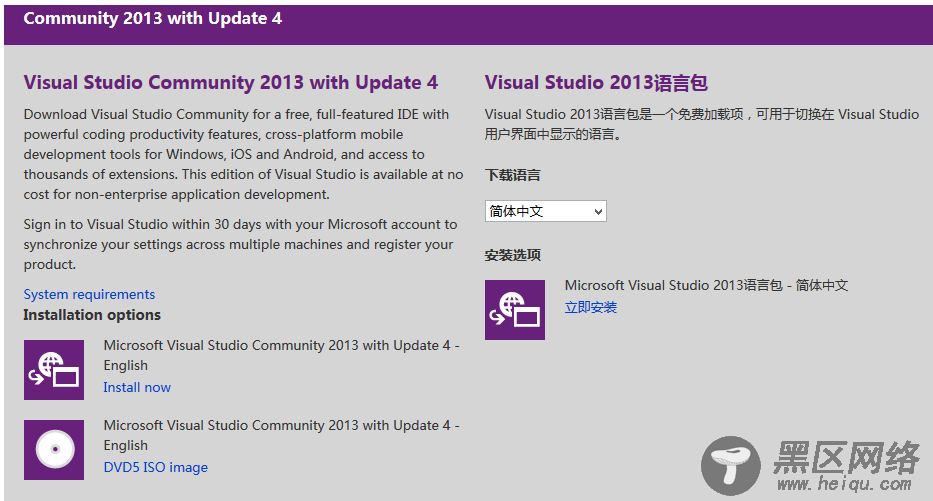Click the product title above the Install now link
This screenshot has width=933, height=501.
pos(281,355)
